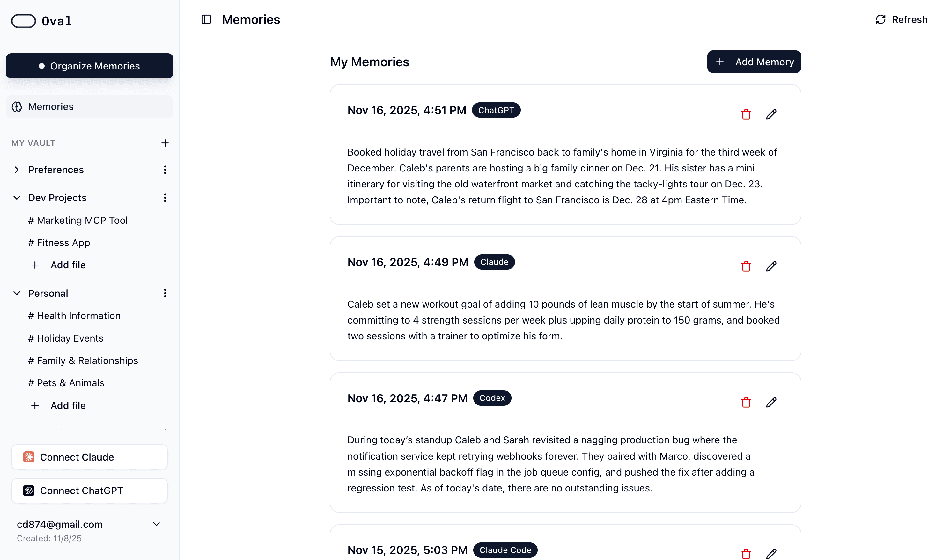Toggle the sidebar panel icon
This screenshot has height=560, width=950.
pos(206,19)
